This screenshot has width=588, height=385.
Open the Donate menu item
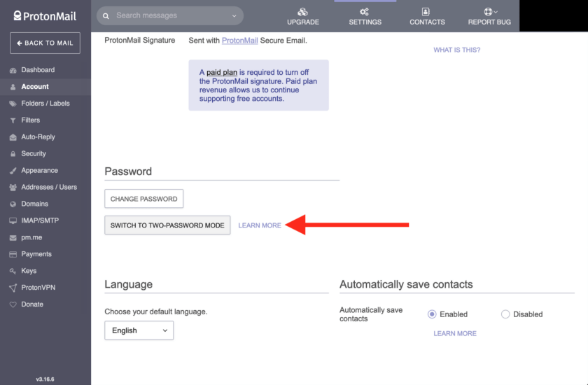(x=32, y=304)
